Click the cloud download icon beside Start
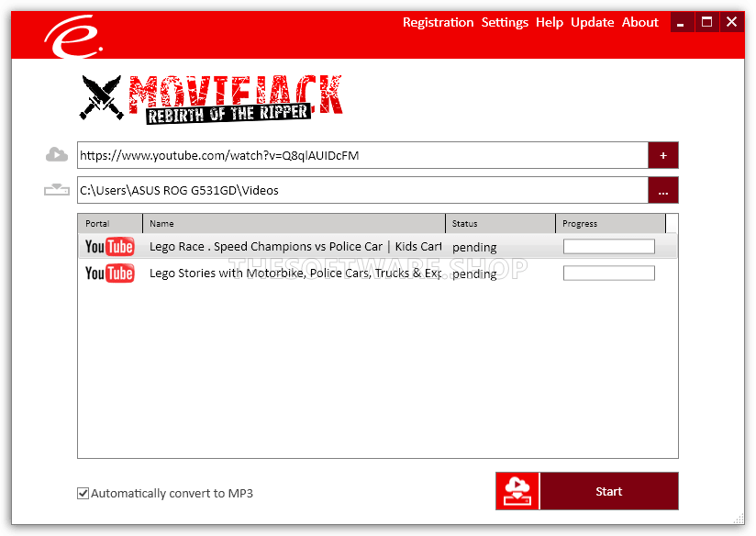756x536 pixels. 517,491
